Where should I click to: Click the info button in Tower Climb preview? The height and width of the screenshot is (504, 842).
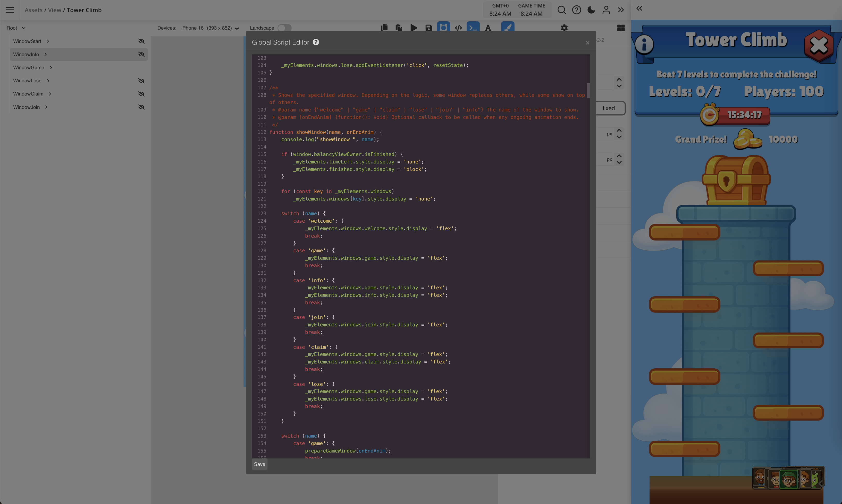pos(644,44)
